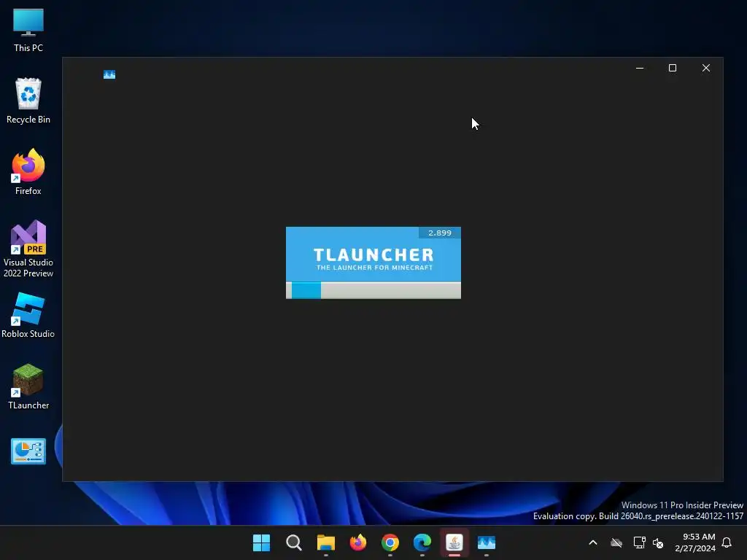Show hidden system tray icons

click(593, 542)
